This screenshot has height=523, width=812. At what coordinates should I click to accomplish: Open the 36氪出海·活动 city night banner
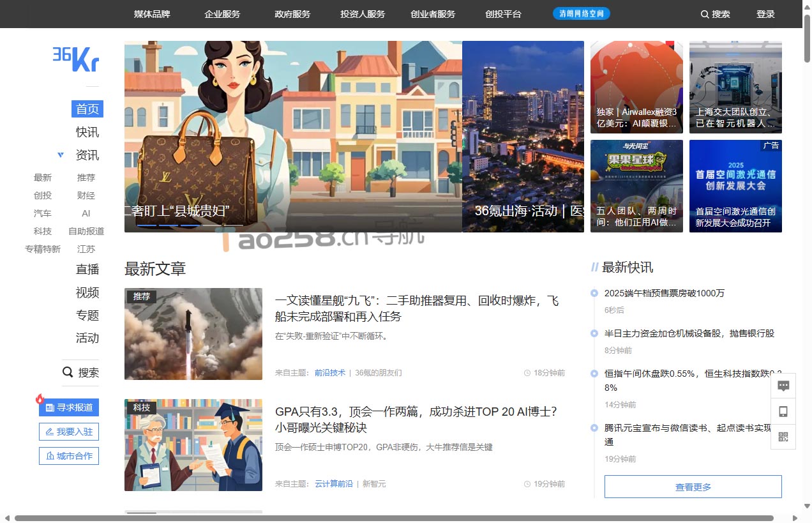(x=523, y=137)
